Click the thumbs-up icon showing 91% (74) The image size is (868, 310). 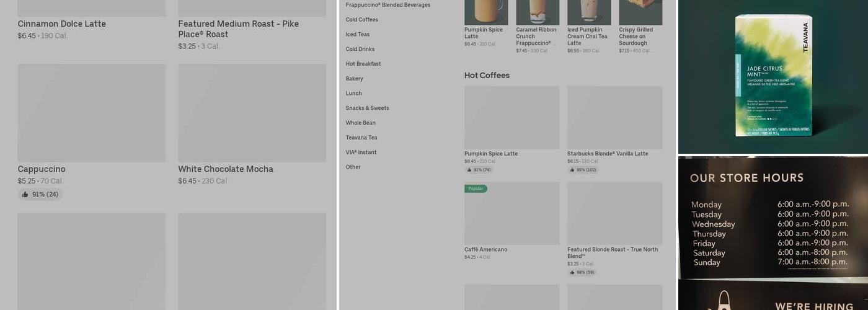[x=469, y=170]
